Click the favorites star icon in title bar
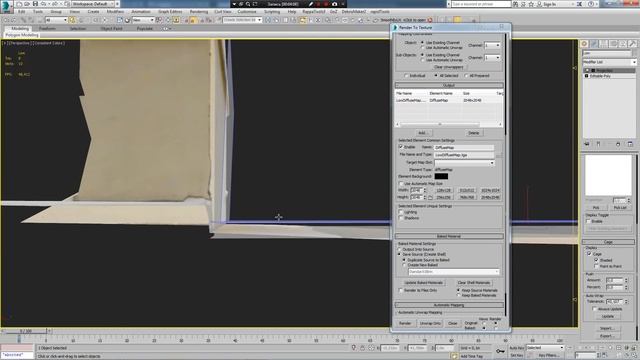This screenshot has height=360, width=640. (531, 4)
